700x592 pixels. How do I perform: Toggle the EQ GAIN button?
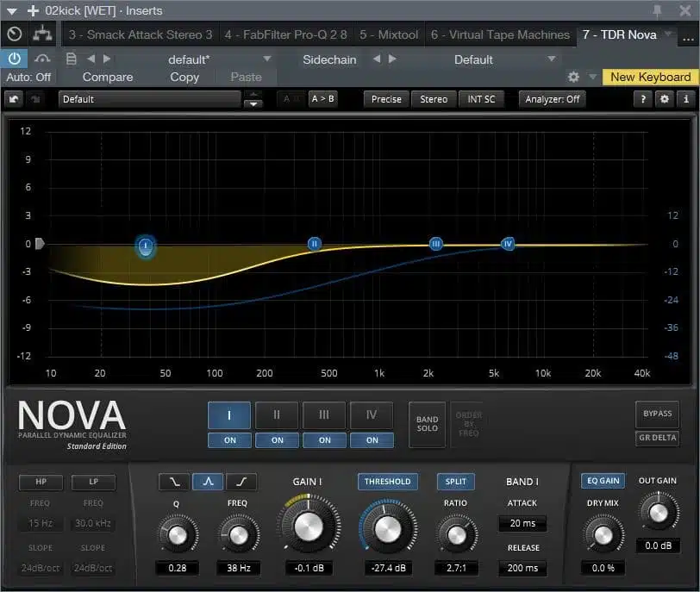(x=603, y=481)
